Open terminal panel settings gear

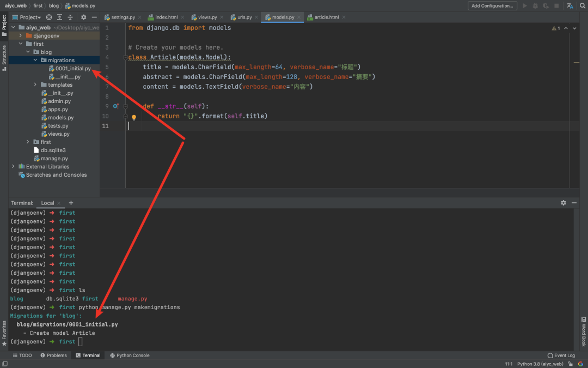(x=563, y=203)
